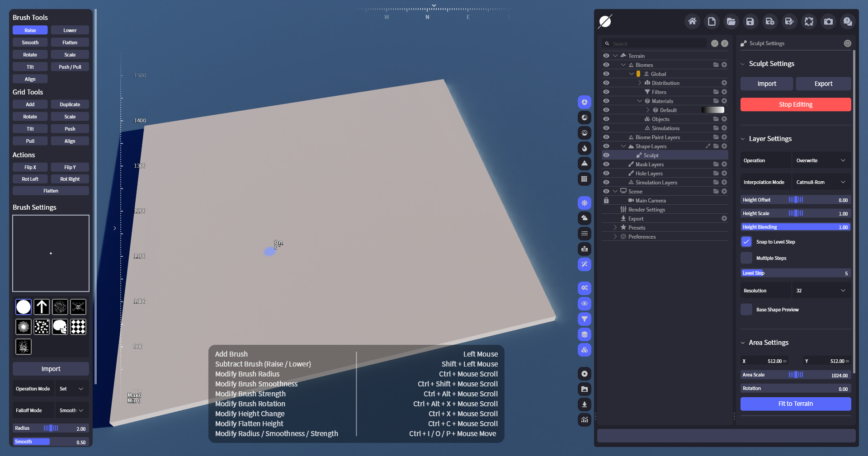This screenshot has height=456, width=868.
Task: Click the Stop Editing button
Action: 795,104
